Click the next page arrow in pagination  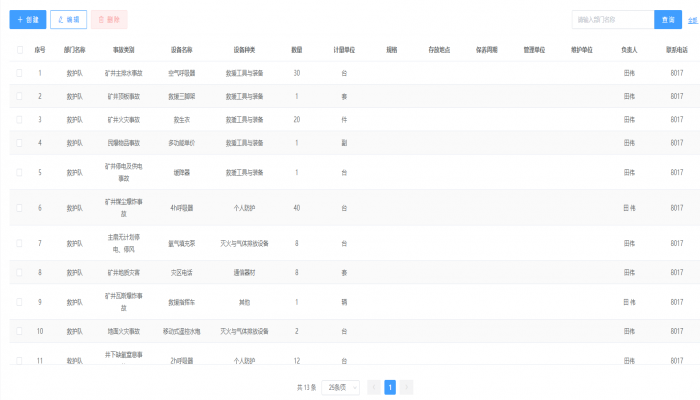click(x=407, y=387)
